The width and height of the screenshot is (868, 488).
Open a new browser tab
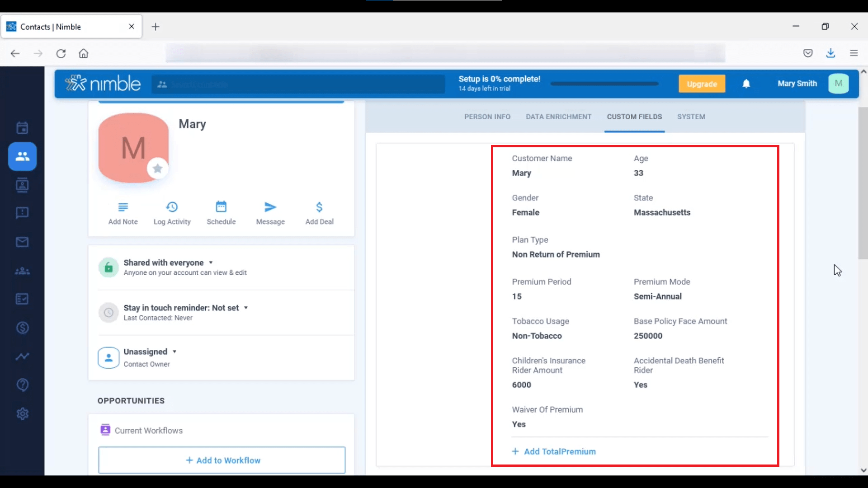coord(156,27)
